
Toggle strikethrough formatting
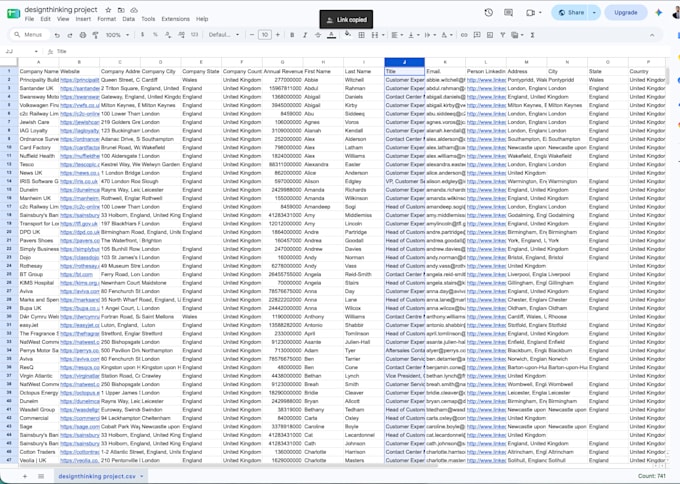click(x=318, y=35)
